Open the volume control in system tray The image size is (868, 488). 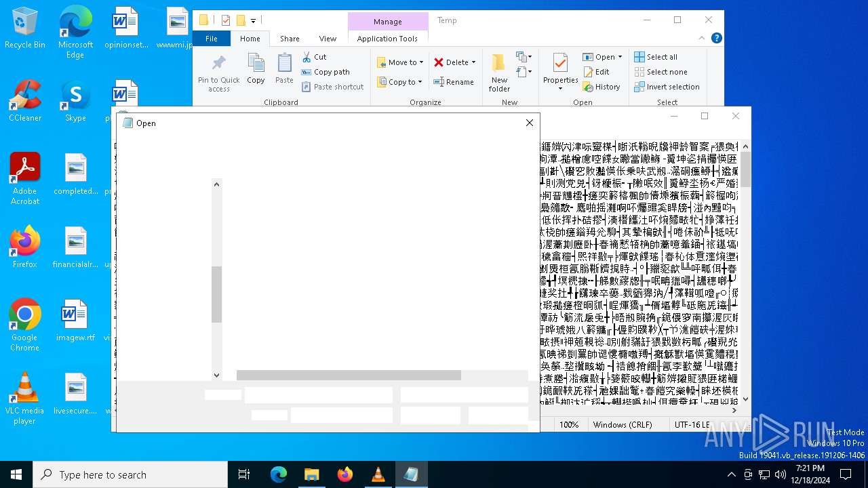780,474
